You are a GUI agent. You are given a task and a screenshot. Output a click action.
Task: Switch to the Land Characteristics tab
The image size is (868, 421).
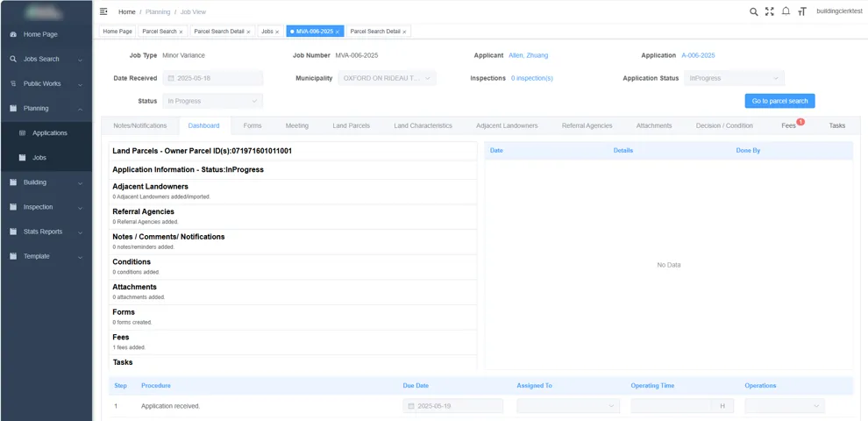coord(423,125)
